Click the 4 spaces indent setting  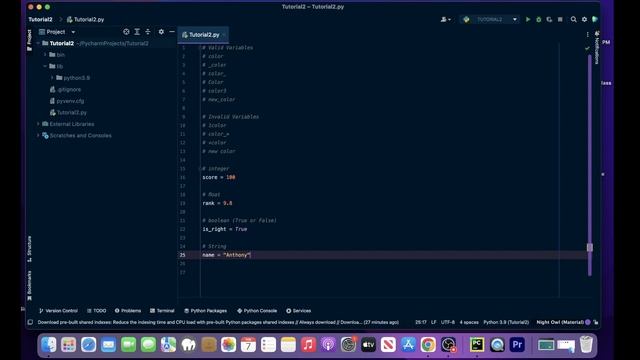point(469,322)
